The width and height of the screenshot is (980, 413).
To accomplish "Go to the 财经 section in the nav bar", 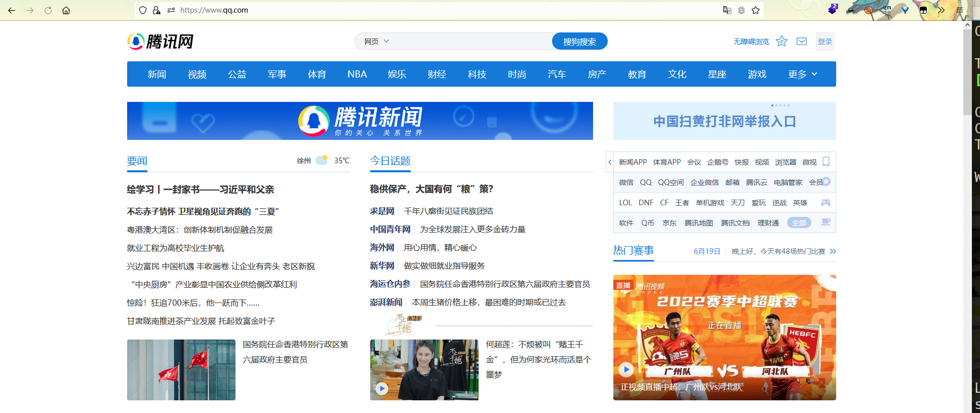I will pos(437,74).
